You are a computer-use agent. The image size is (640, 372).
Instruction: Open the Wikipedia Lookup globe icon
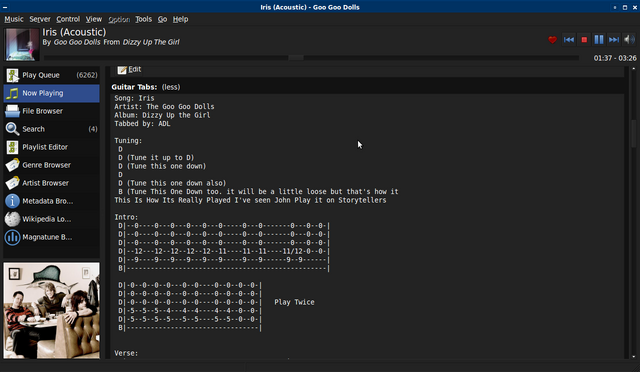click(12, 219)
